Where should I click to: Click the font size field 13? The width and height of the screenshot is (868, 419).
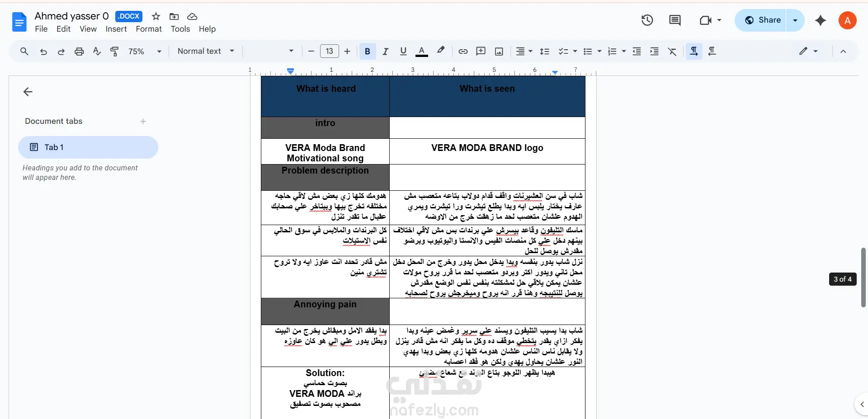330,52
